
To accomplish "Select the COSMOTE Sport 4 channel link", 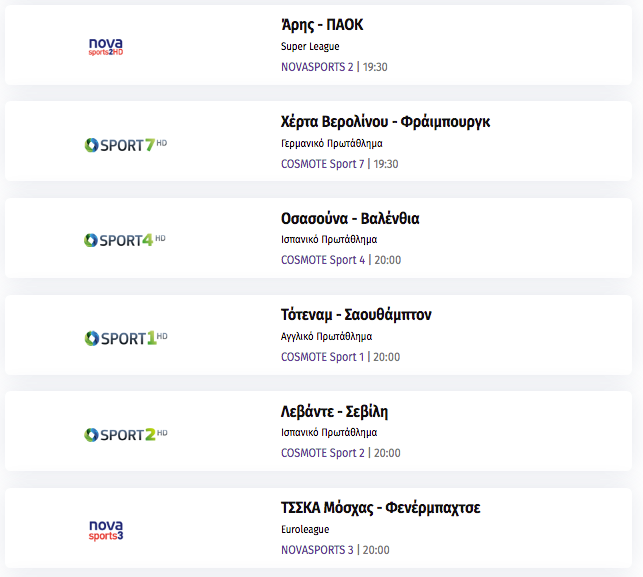I will pos(323,260).
